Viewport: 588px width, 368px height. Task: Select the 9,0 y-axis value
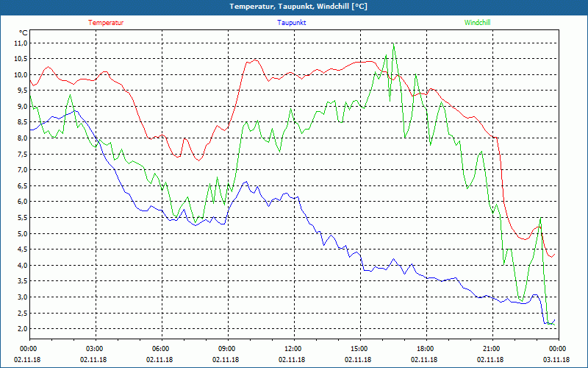coord(22,107)
